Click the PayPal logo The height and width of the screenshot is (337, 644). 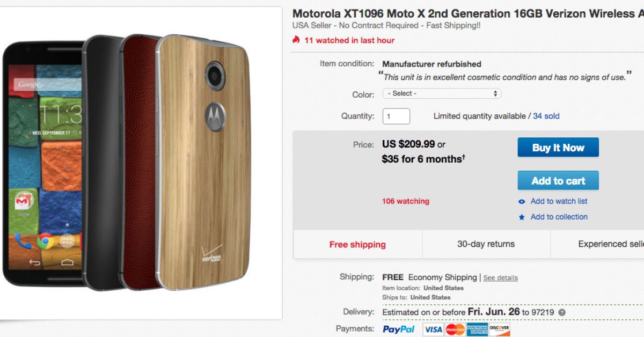click(x=399, y=329)
